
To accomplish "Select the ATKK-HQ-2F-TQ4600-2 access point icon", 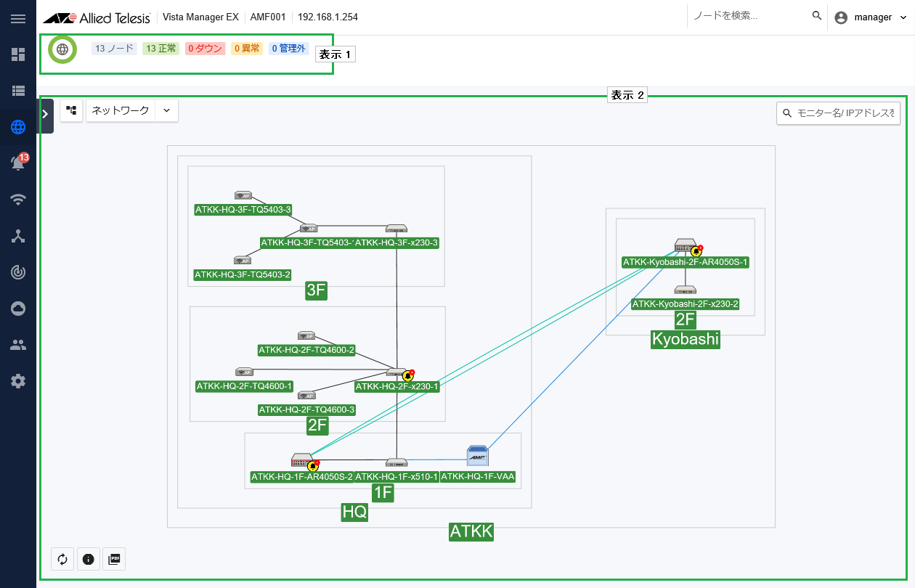I will tap(306, 336).
